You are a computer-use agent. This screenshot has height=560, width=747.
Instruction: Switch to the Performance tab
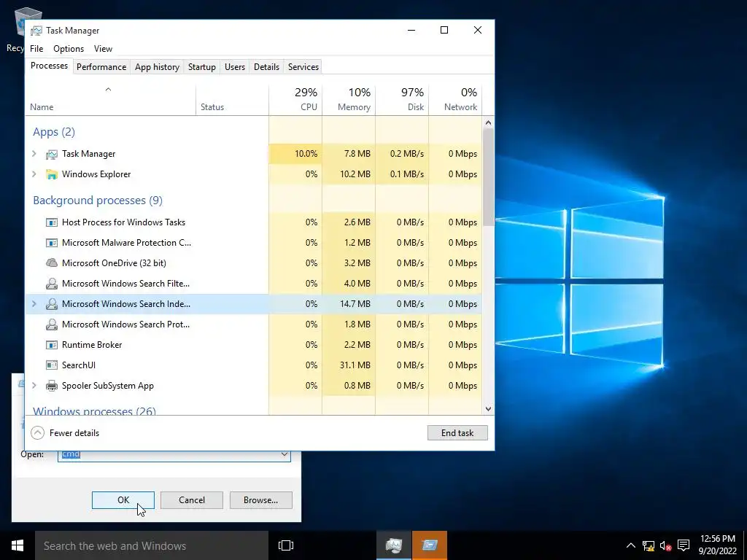click(x=101, y=67)
